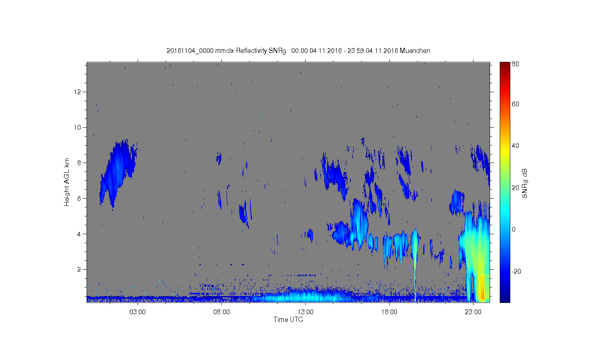Pick the dark blue bottom of the colorbar
The image size is (607, 364).
[x=505, y=298]
